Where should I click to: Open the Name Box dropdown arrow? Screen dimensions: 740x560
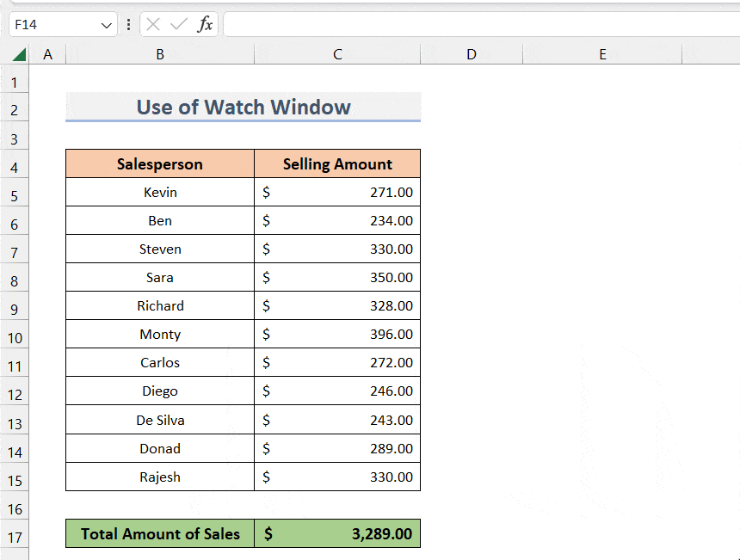point(106,25)
